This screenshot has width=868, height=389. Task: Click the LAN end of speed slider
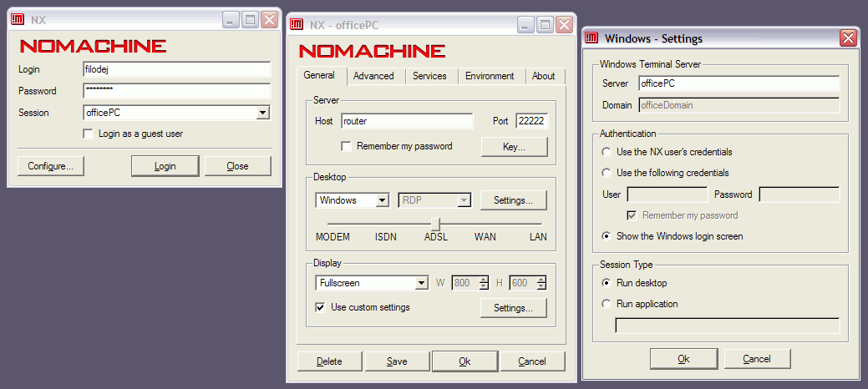pyautogui.click(x=538, y=237)
